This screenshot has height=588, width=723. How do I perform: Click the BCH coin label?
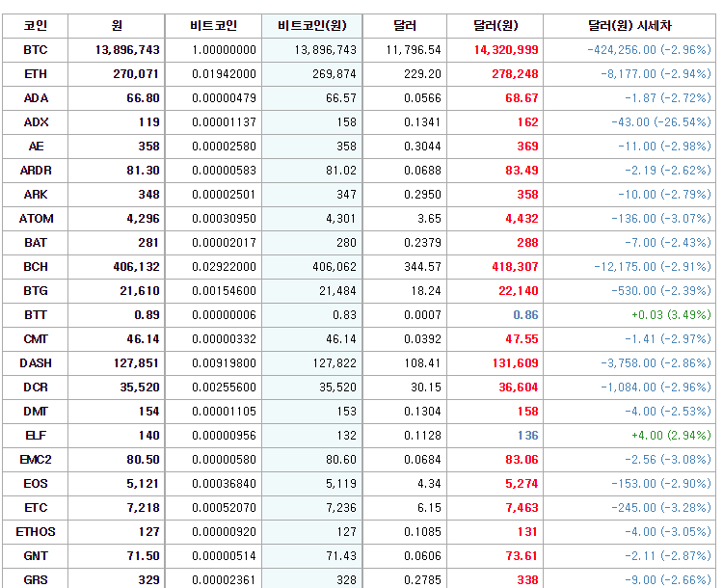click(x=36, y=267)
